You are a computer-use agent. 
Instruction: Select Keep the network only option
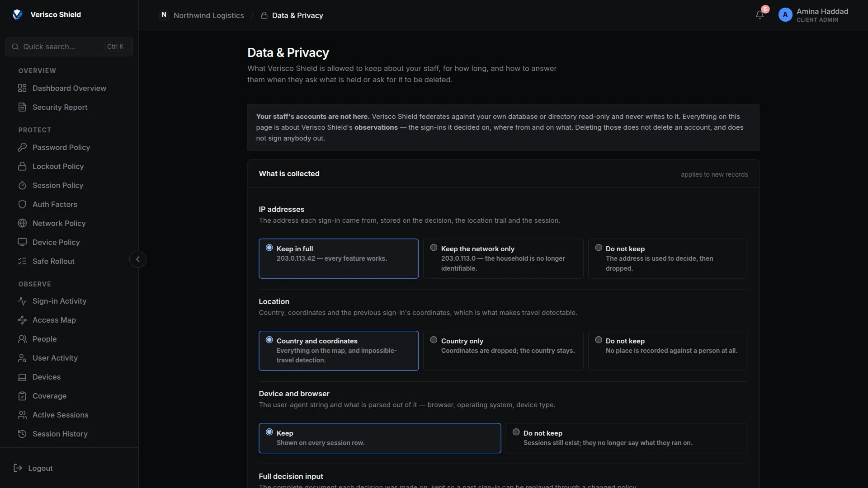503,258
